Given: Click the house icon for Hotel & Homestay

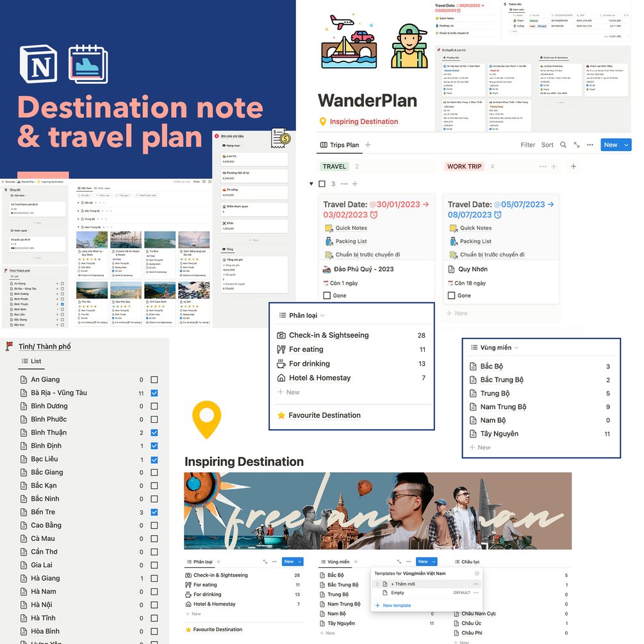Looking at the screenshot, I should 281,377.
